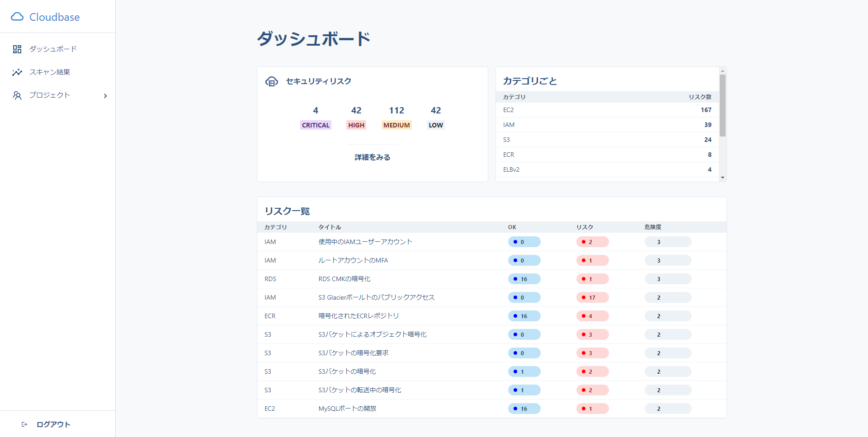Click the security risk shield icon
The width and height of the screenshot is (868, 437).
point(272,81)
